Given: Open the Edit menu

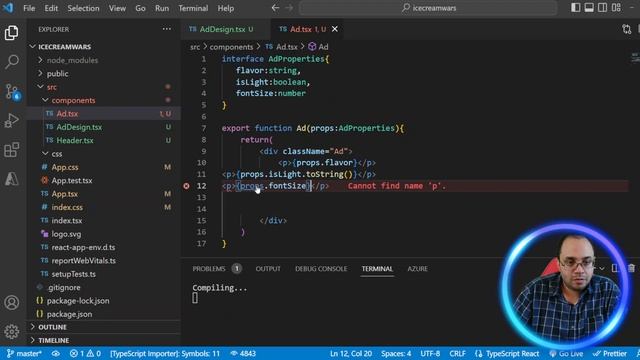Looking at the screenshot, I should coord(51,8).
